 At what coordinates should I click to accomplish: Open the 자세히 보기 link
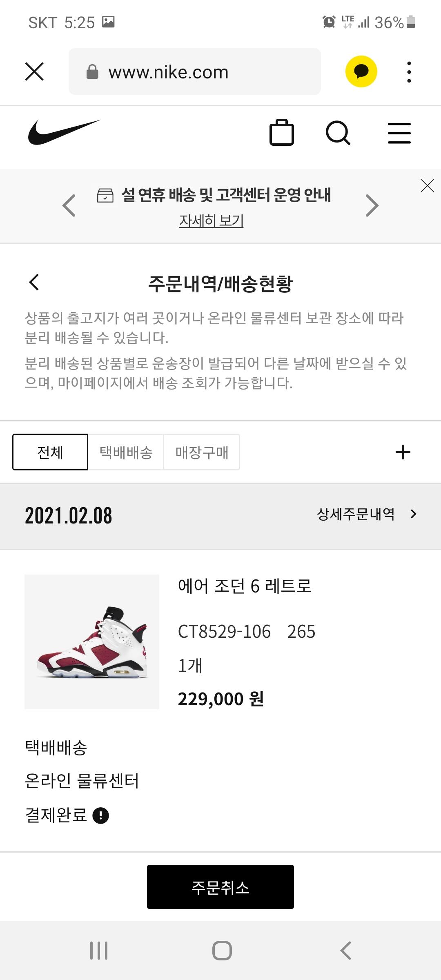pyautogui.click(x=211, y=221)
